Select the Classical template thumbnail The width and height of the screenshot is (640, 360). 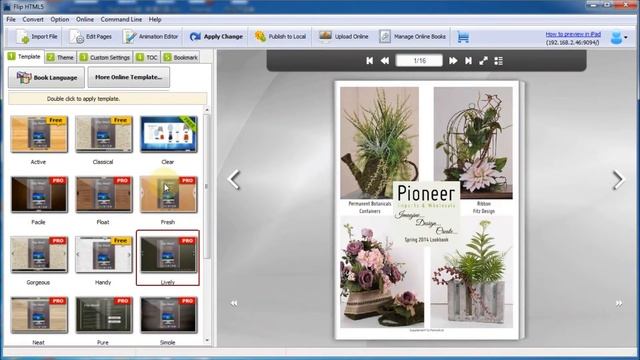coord(104,134)
